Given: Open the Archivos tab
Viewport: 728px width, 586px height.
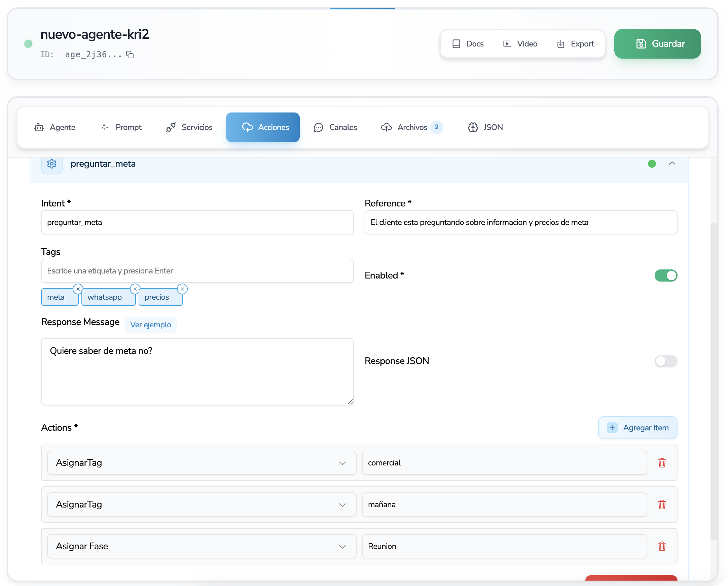Looking at the screenshot, I should point(412,127).
